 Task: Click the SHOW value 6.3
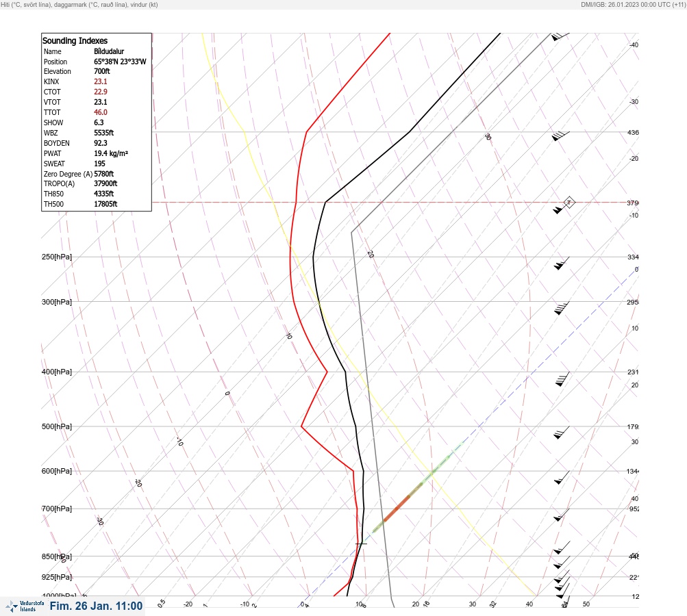coord(99,123)
